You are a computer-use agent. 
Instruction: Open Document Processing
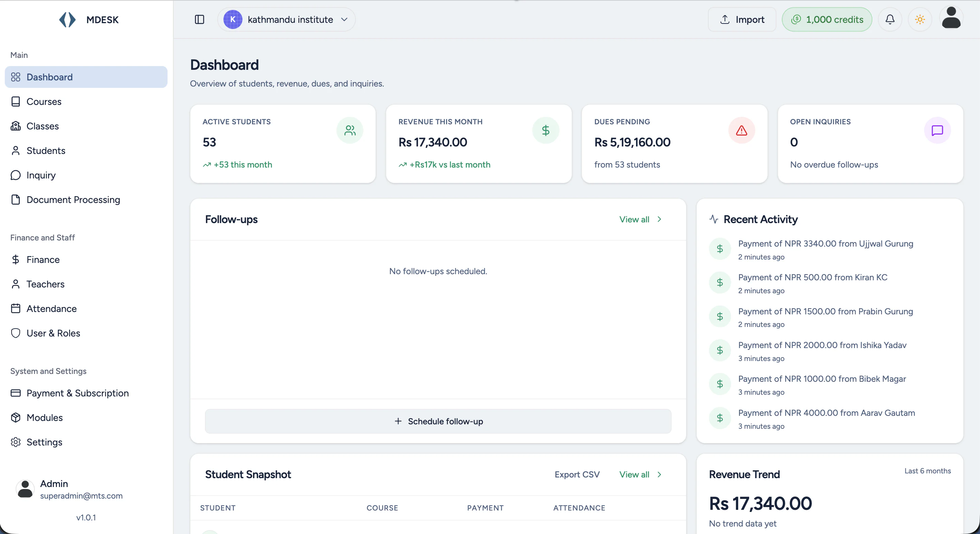pyautogui.click(x=86, y=200)
